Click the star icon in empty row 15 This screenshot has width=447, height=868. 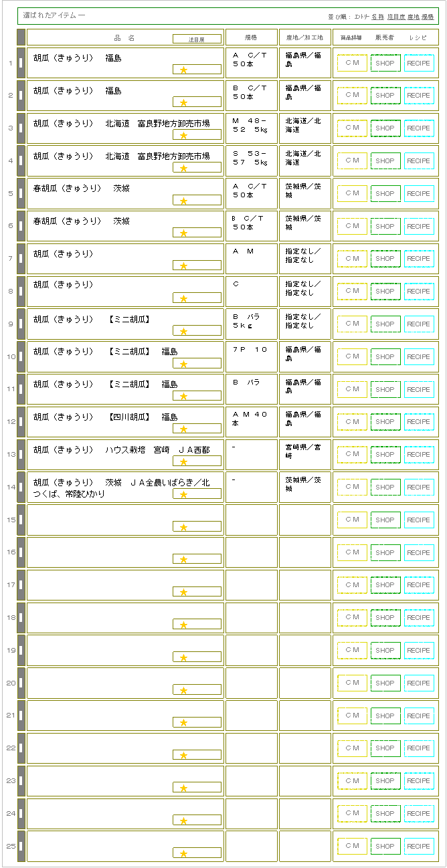184,527
